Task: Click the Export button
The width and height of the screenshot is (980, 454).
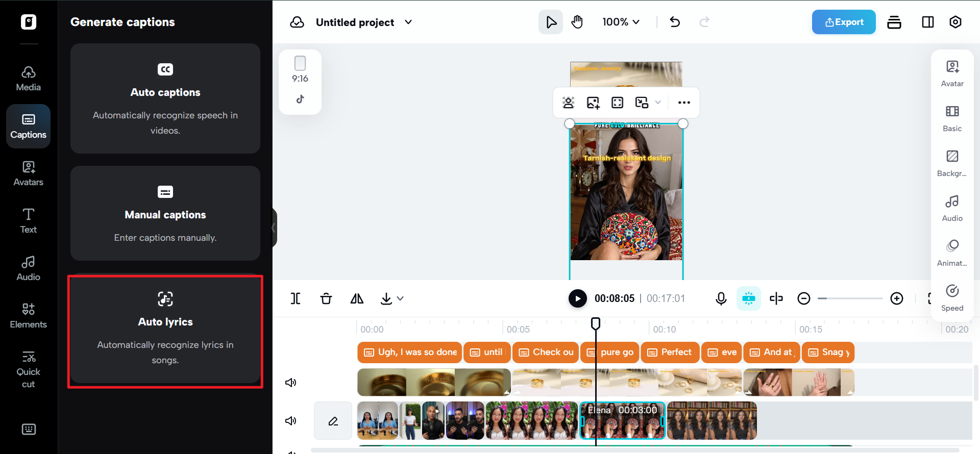Action: [844, 22]
